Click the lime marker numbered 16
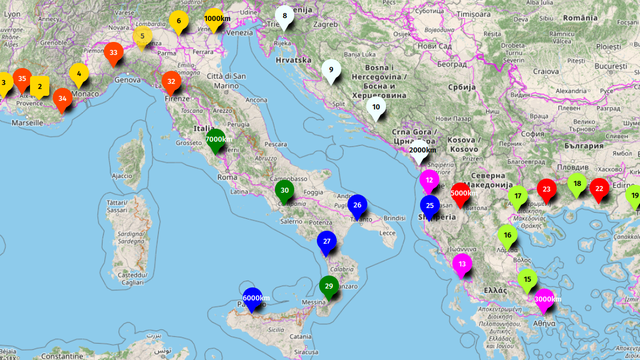The width and height of the screenshot is (640, 360). click(507, 237)
